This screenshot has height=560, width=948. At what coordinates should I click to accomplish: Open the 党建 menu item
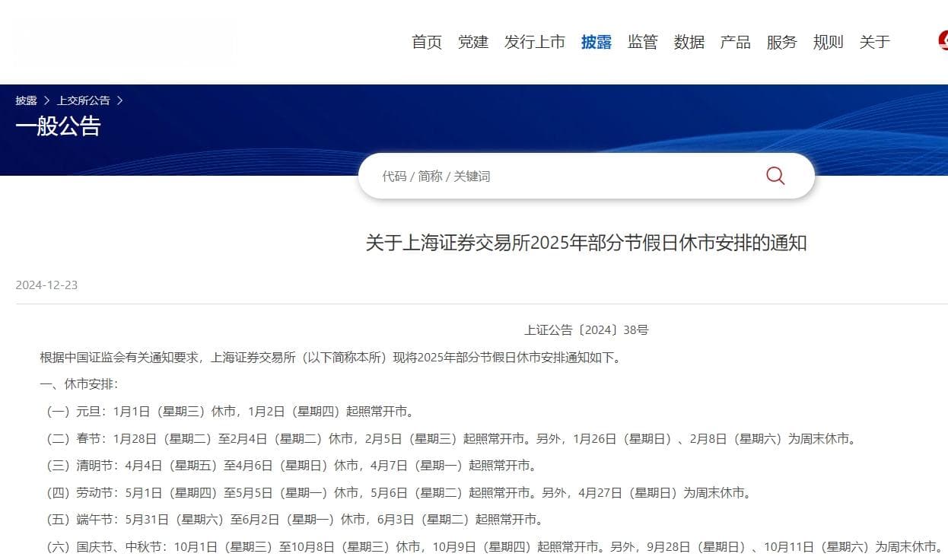473,42
